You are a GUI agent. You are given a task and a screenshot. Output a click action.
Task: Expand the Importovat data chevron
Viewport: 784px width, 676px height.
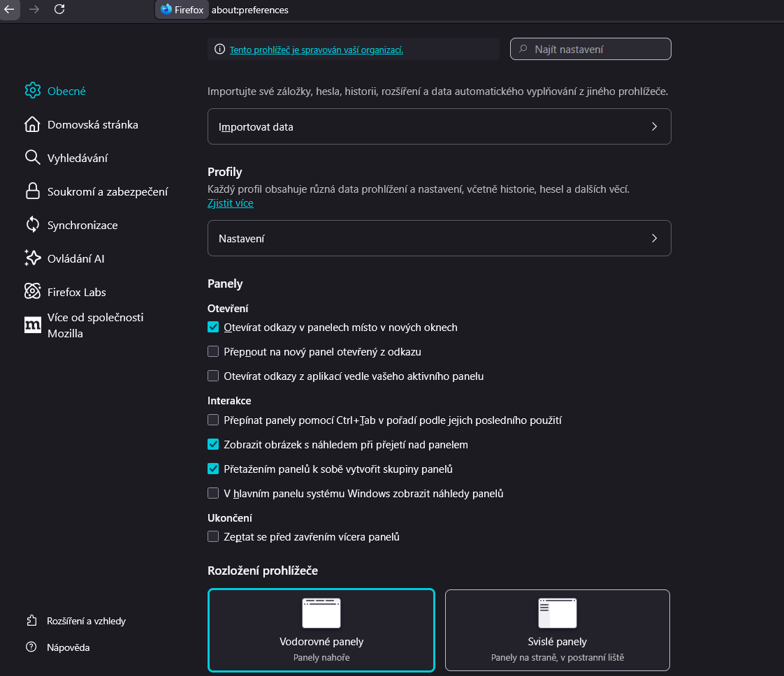pos(654,126)
